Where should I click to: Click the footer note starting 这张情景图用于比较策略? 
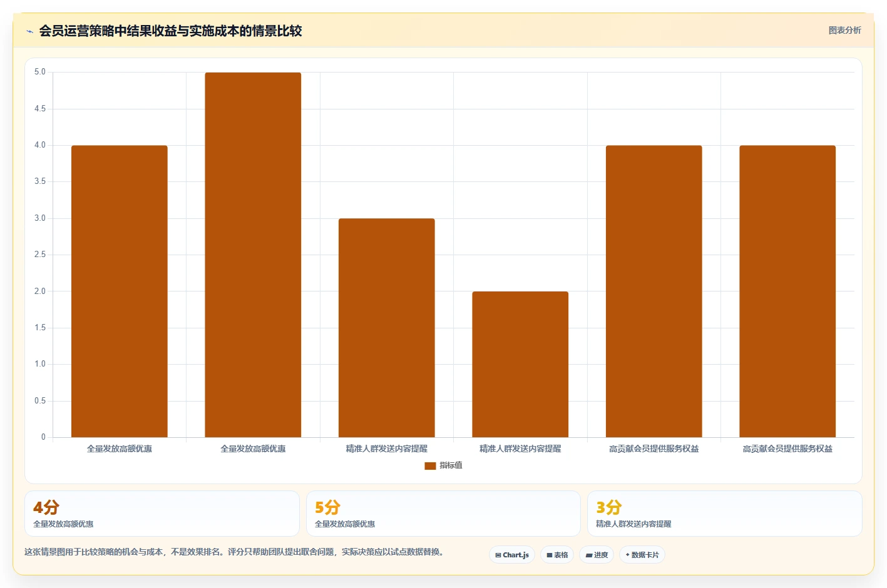tap(234, 552)
